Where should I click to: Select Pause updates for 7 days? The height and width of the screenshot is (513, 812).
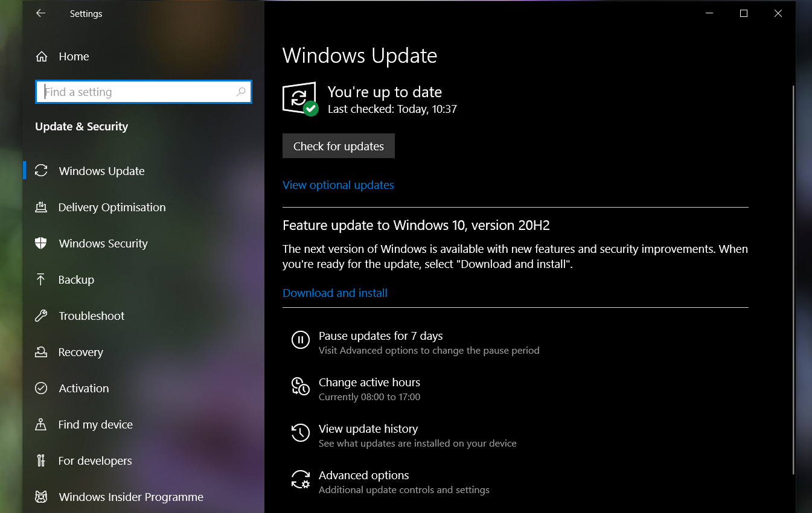pos(381,336)
